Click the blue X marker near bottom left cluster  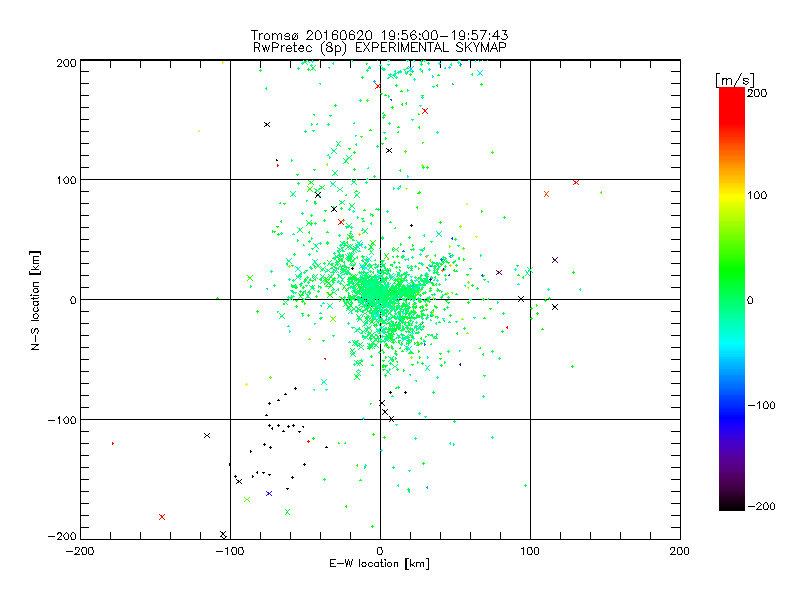(269, 493)
